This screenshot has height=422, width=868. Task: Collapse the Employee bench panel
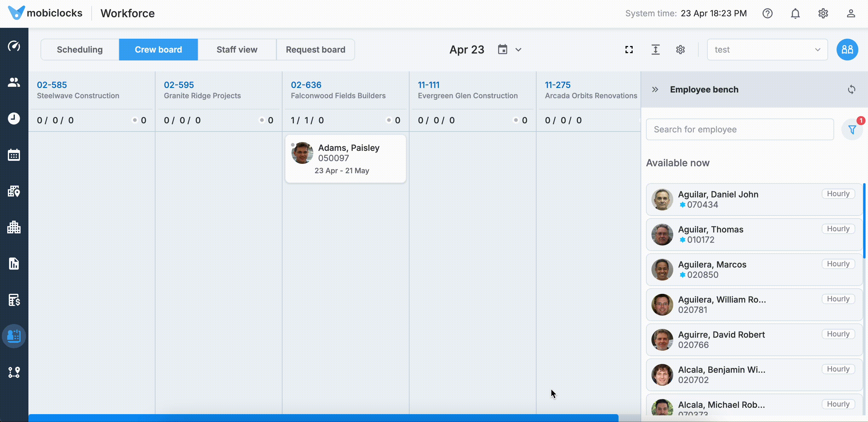click(x=655, y=89)
